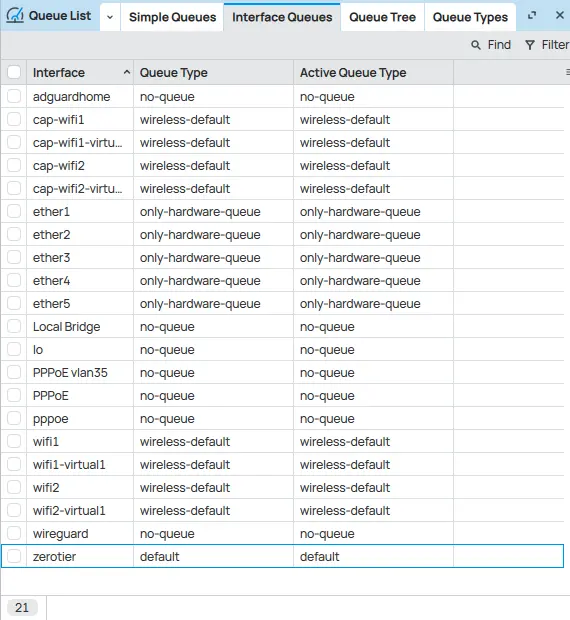Click the PPPoE vlan35 interface name
The image size is (570, 620).
(x=70, y=372)
